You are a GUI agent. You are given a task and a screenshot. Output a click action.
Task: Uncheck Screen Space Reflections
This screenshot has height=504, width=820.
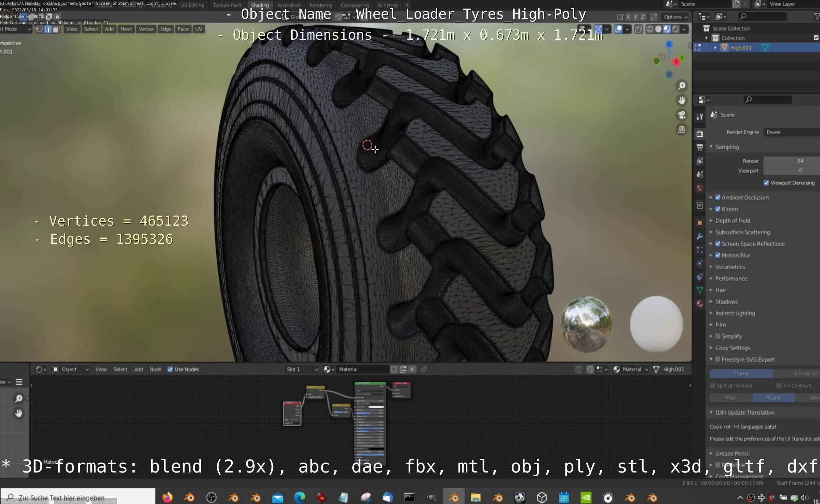coord(718,244)
